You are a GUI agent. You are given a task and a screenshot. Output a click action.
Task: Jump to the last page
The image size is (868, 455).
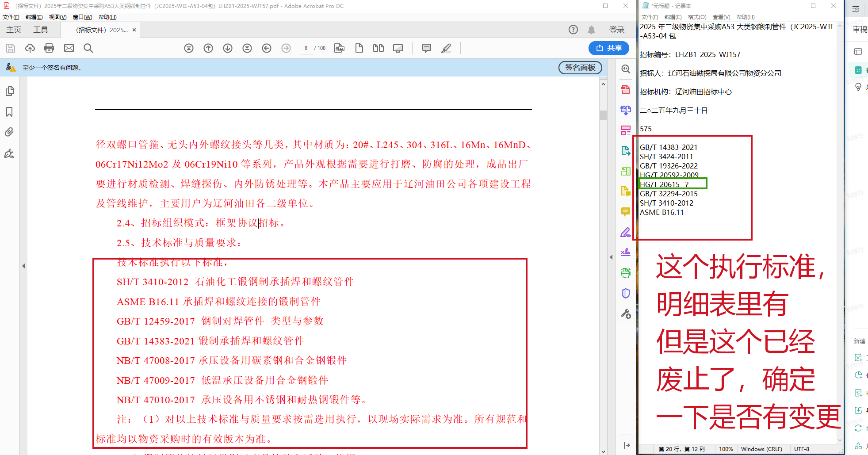(x=247, y=48)
